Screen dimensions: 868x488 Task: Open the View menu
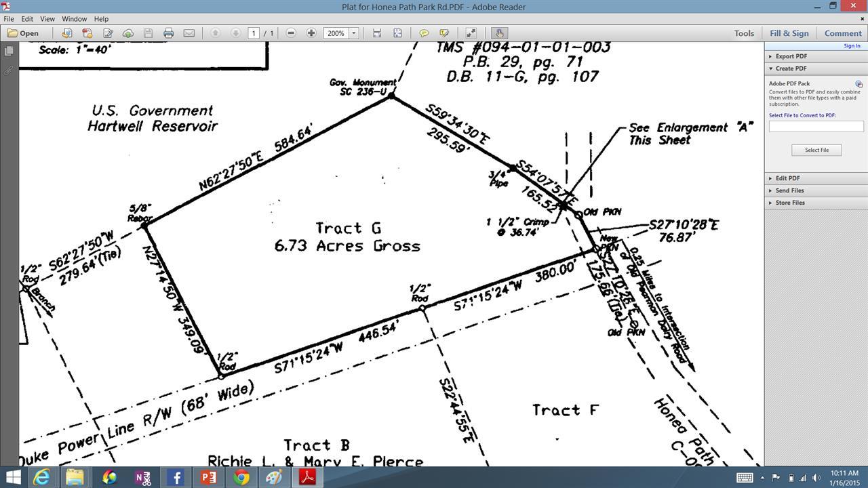coord(47,19)
